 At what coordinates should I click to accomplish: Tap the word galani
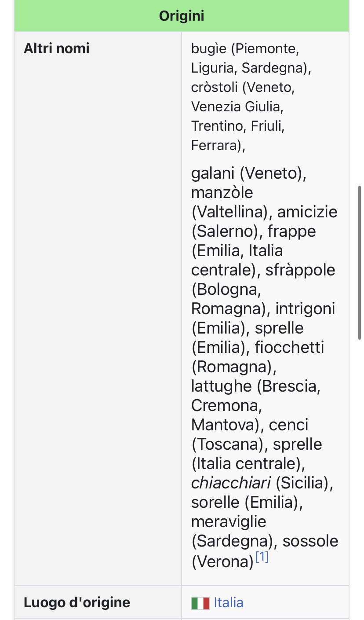coord(213,173)
